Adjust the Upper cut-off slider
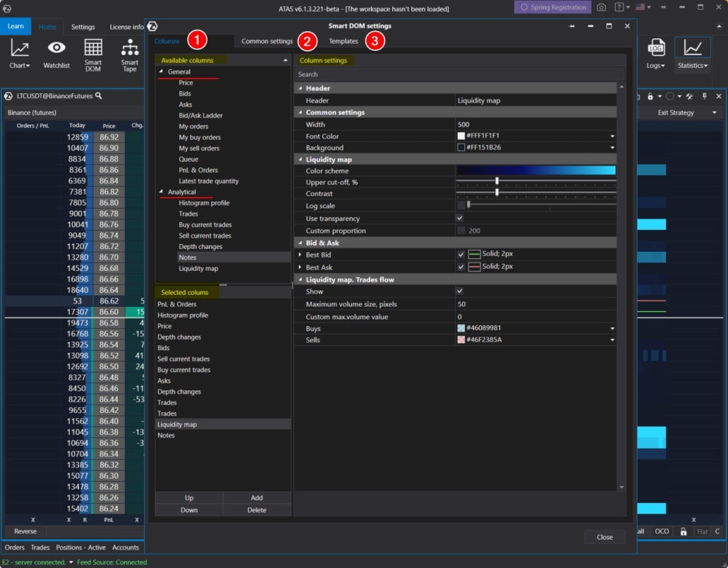The width and height of the screenshot is (728, 568). (x=497, y=182)
